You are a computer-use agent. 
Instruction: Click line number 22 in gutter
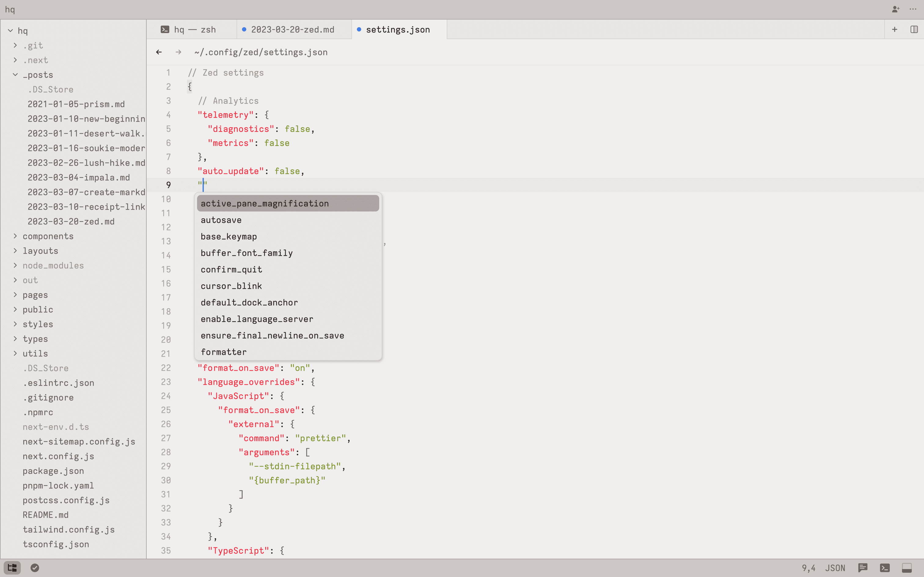(166, 368)
